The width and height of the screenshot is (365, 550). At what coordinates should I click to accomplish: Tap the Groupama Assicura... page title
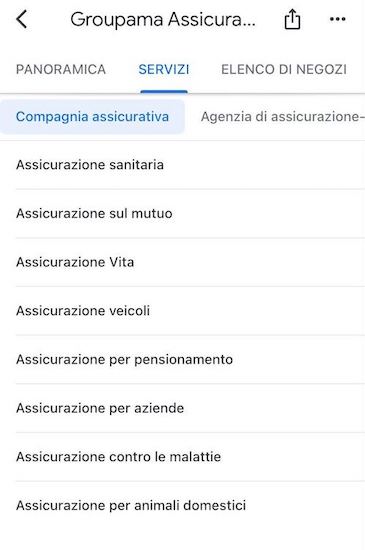(x=163, y=19)
